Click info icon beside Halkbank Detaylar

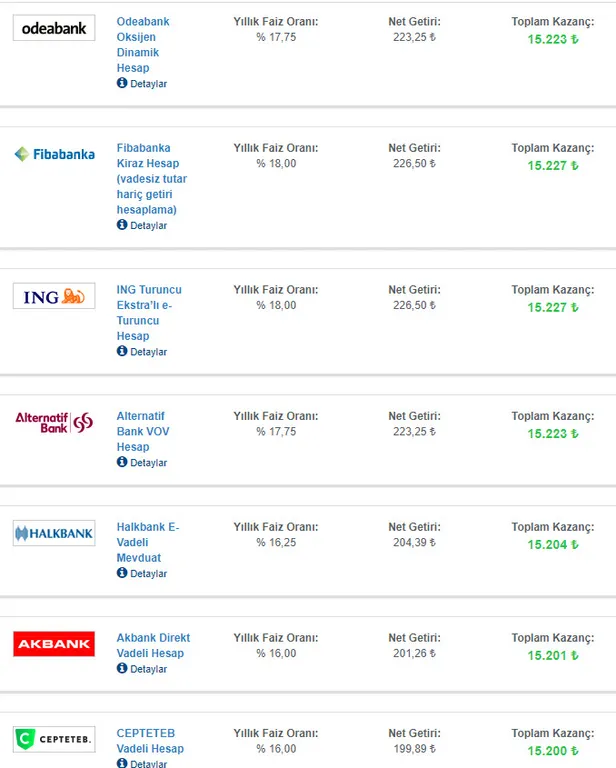pos(122,573)
